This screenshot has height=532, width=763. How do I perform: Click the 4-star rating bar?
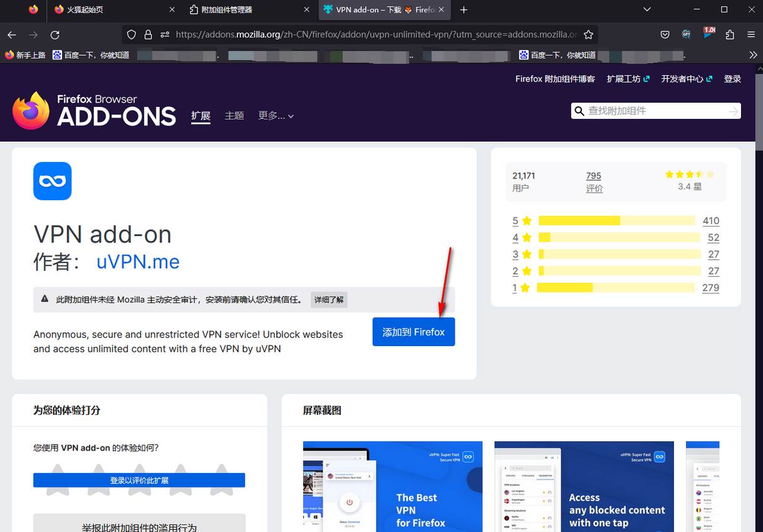coord(620,238)
